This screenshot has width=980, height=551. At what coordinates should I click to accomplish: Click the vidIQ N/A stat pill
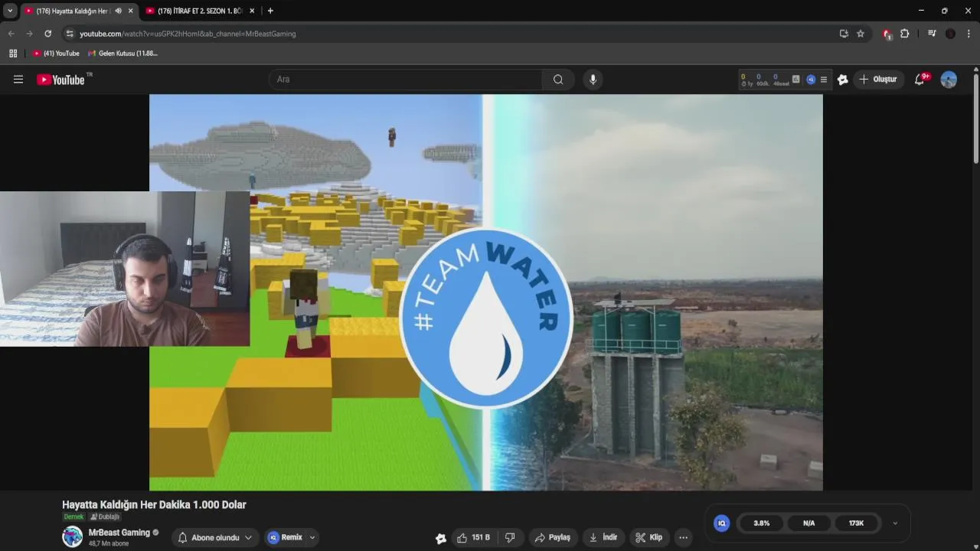pyautogui.click(x=808, y=523)
